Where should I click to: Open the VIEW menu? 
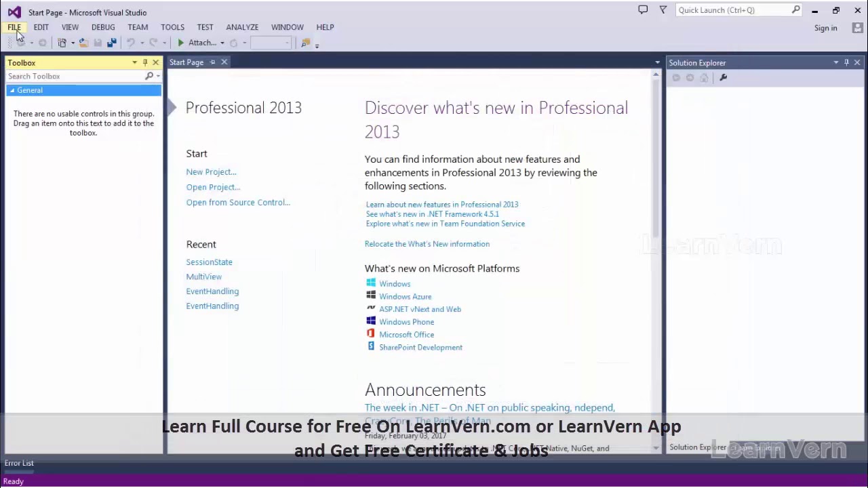pos(70,27)
